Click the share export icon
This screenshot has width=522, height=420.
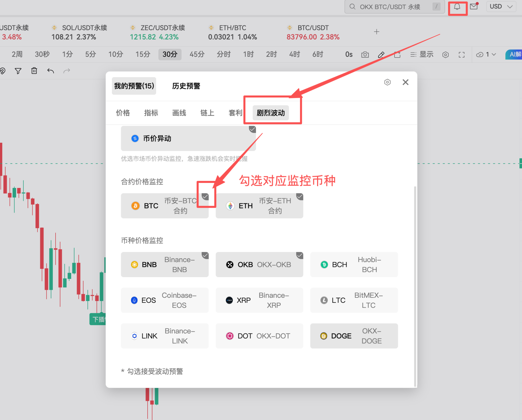(397, 55)
